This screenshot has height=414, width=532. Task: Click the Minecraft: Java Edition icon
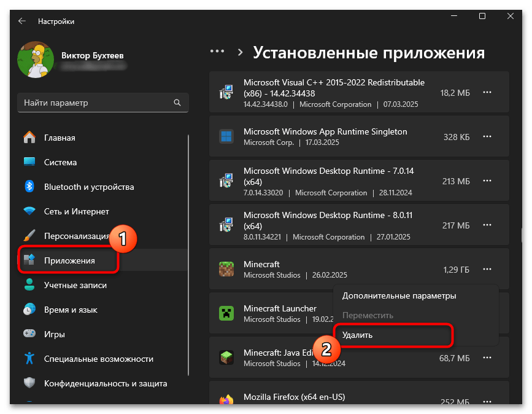pos(226,357)
